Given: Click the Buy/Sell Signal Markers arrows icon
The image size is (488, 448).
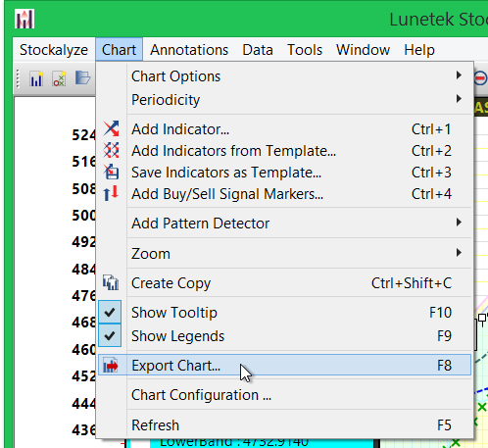Looking at the screenshot, I should click(x=111, y=193).
